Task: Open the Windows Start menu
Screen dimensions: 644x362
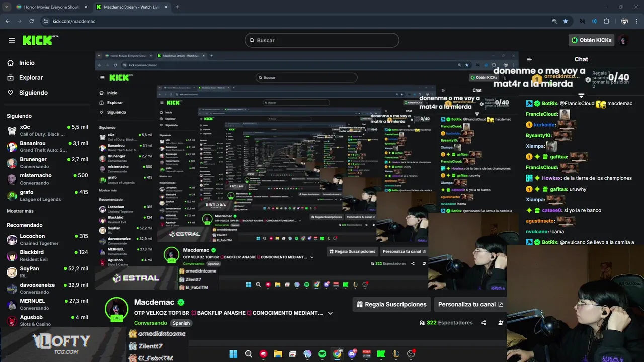Action: tap(233, 354)
